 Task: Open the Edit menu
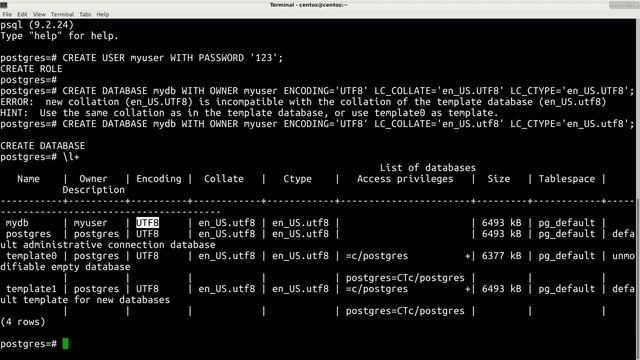(x=22, y=14)
